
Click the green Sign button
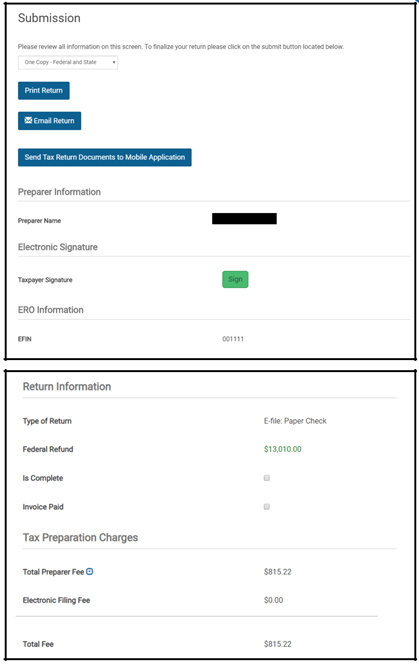click(235, 279)
